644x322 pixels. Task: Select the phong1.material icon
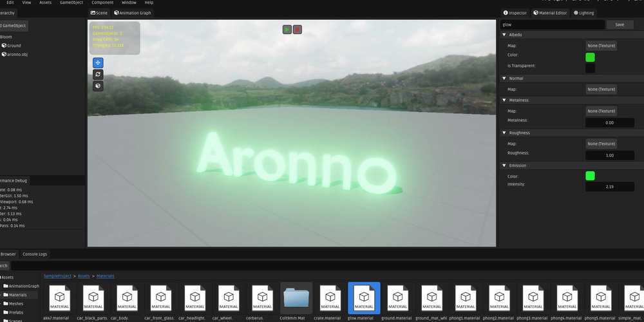click(x=466, y=298)
